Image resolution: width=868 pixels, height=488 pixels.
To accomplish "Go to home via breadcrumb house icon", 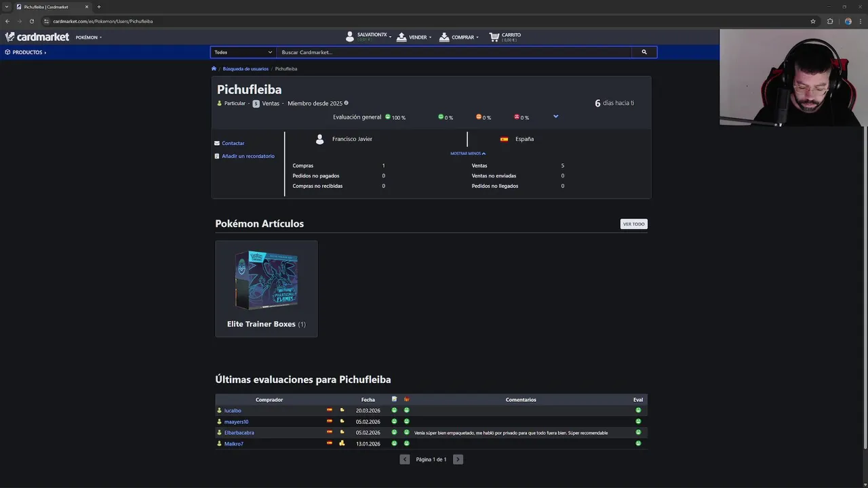I will click(214, 68).
